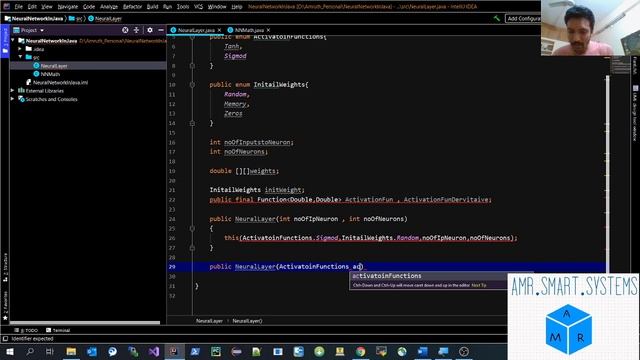Viewport: 640px width, 360px height.
Task: Open the Terminal tool window
Action: tap(58, 330)
